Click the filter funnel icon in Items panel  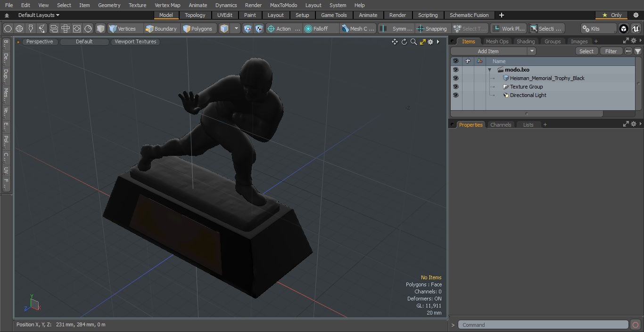638,51
